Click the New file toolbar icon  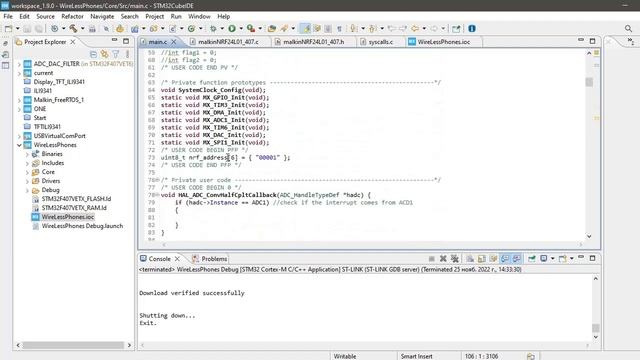click(x=8, y=29)
